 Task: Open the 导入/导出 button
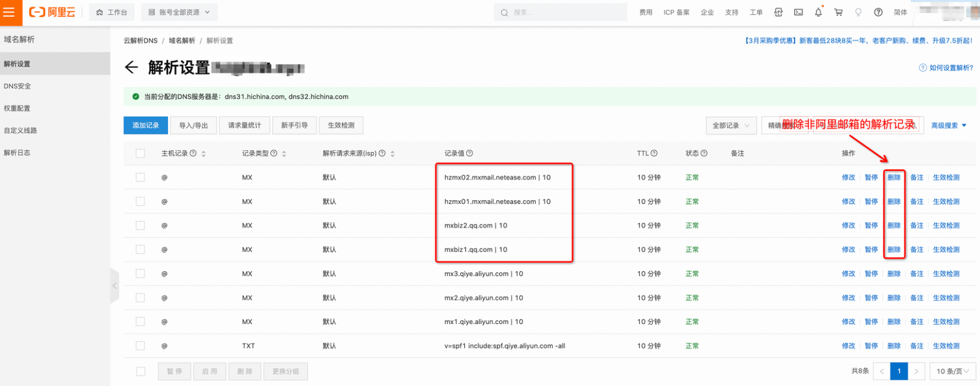click(193, 126)
